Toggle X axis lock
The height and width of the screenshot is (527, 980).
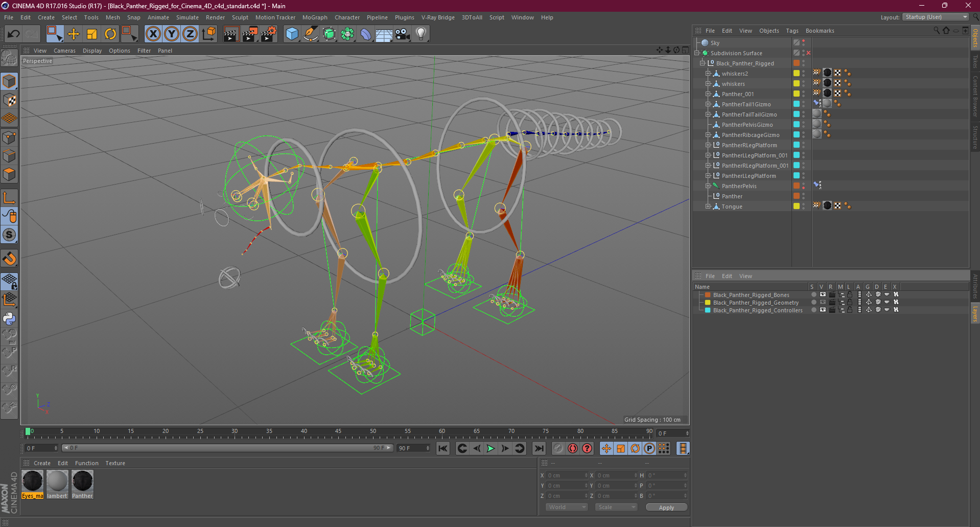153,34
